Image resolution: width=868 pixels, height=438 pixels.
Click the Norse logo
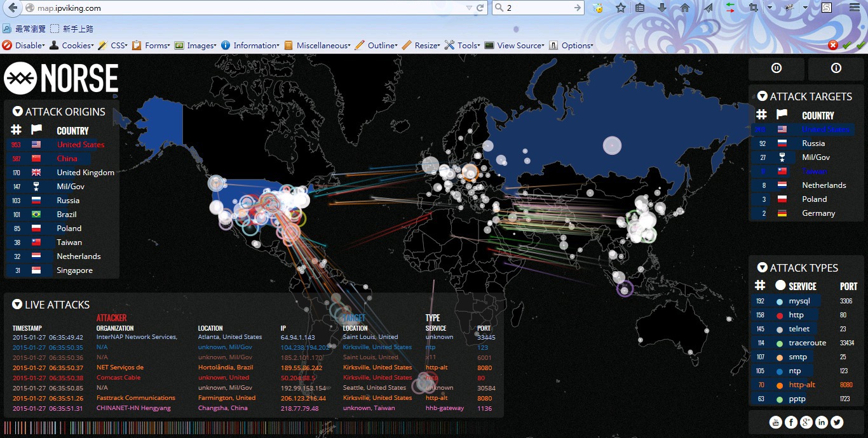point(61,79)
